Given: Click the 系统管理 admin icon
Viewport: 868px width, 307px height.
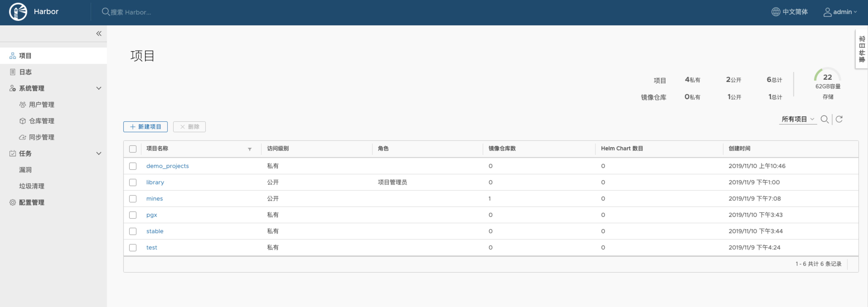Looking at the screenshot, I should (12, 88).
